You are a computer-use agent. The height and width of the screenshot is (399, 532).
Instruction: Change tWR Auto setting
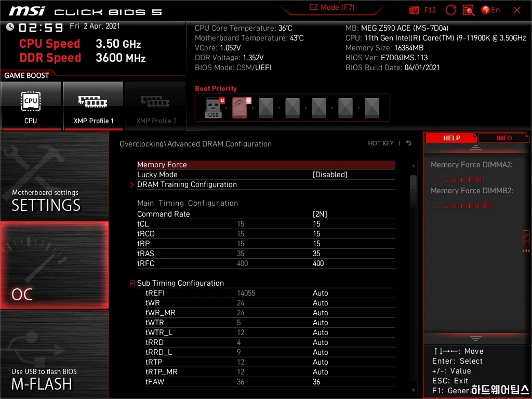coord(320,303)
